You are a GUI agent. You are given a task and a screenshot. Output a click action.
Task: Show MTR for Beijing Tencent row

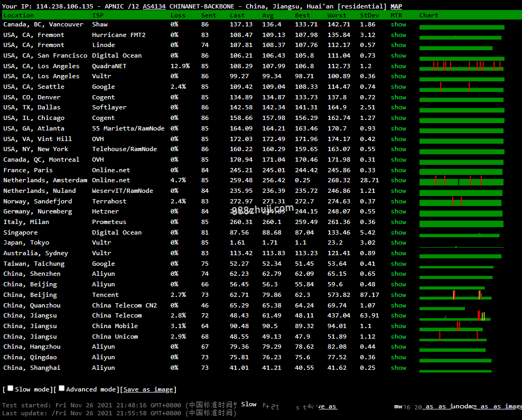[x=398, y=295]
